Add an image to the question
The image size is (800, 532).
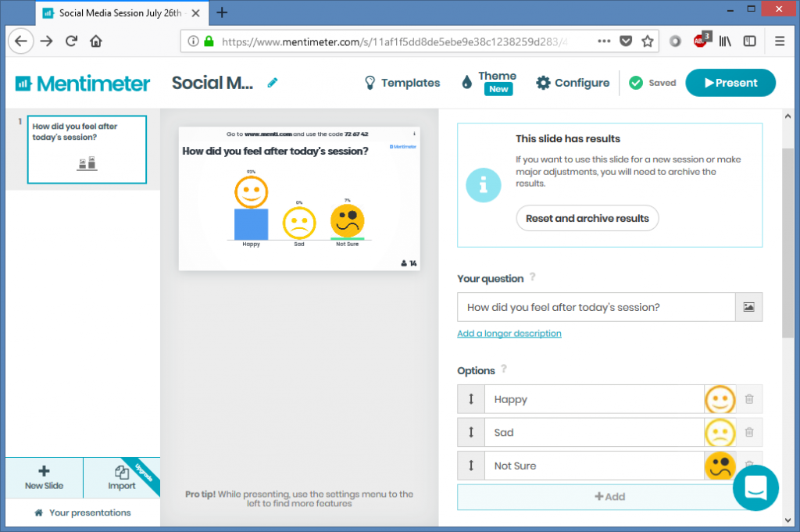[748, 307]
